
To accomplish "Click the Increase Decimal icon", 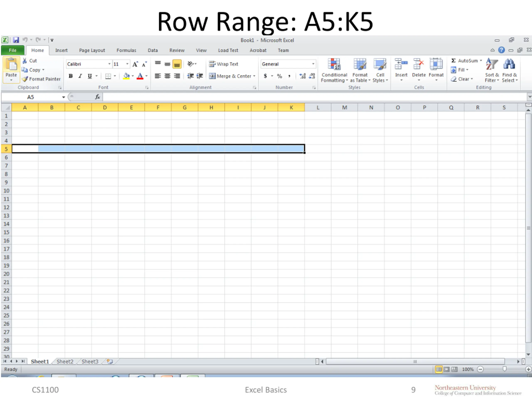I will click(302, 76).
